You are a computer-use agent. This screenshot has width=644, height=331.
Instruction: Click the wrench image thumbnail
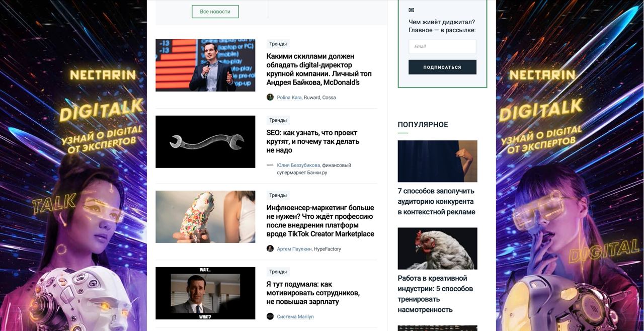click(x=205, y=142)
